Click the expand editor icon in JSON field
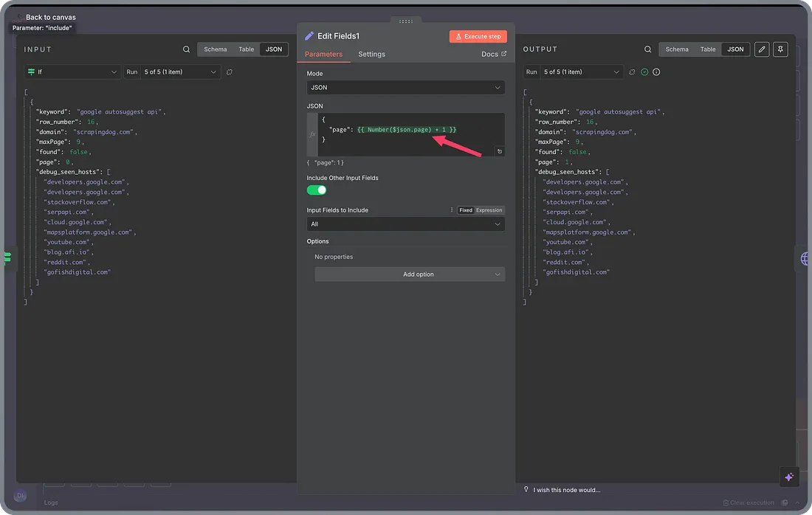This screenshot has width=812, height=515. pyautogui.click(x=500, y=151)
